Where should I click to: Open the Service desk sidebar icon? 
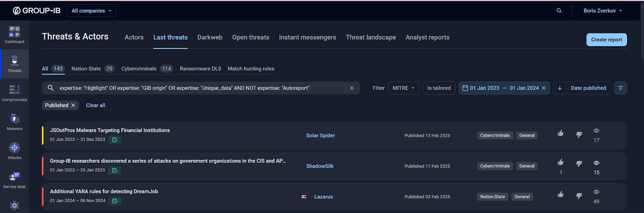[x=14, y=180]
